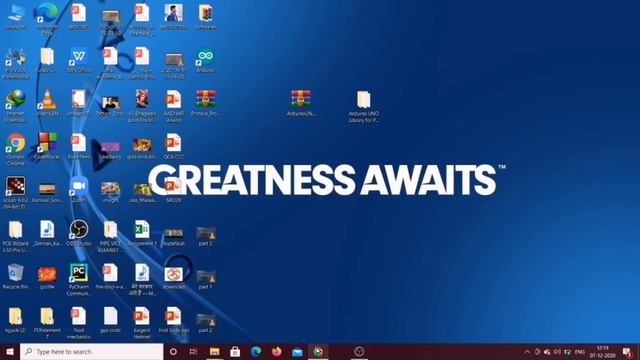Open Mail app from taskbar
Image resolution: width=640 pixels, height=360 pixels.
(x=298, y=351)
